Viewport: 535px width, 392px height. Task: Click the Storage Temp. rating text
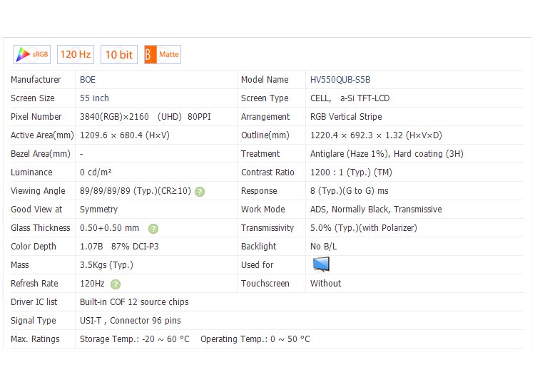click(135, 339)
